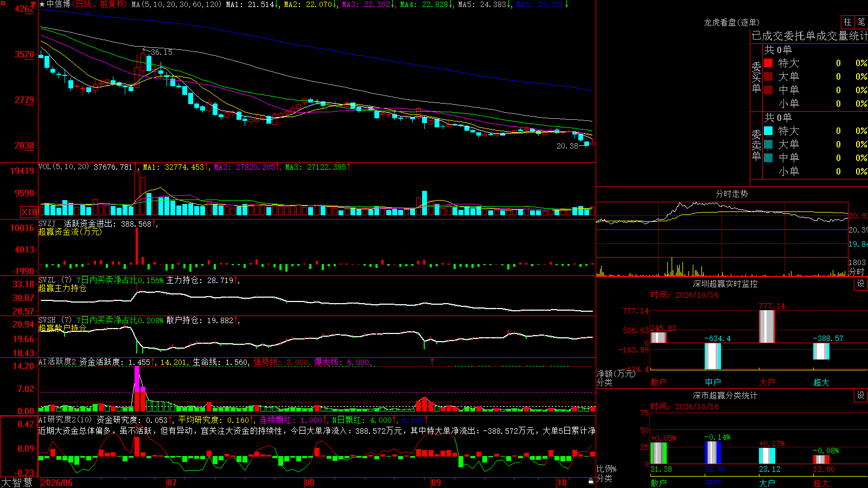Click the SVZJ indicator label
This screenshot has width=868, height=488.
click(x=47, y=223)
